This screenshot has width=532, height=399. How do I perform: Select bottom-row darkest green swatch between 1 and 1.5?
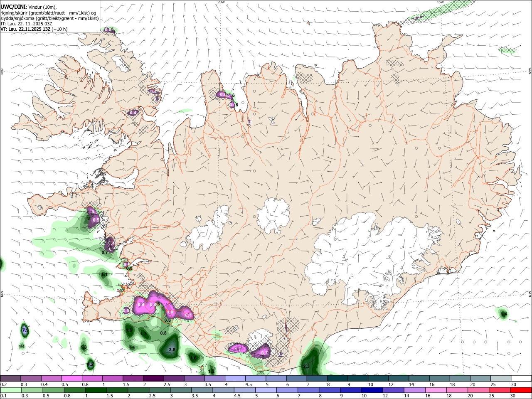(x=96, y=390)
